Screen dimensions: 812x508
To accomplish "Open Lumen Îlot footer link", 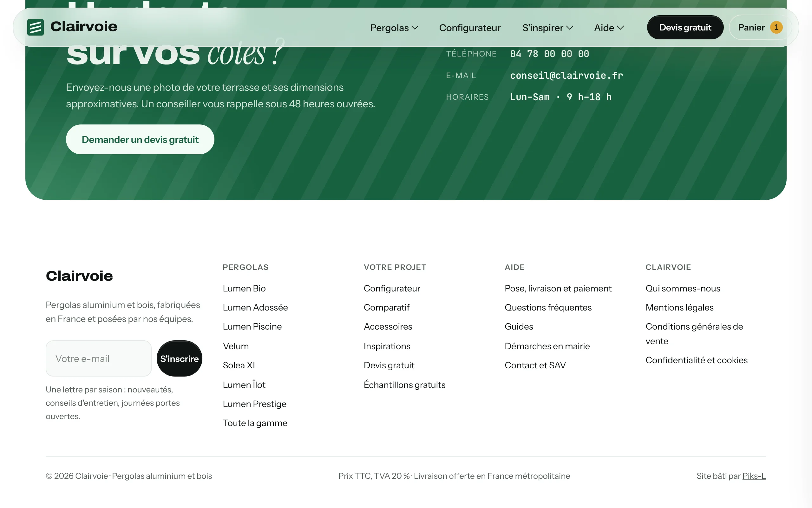I will [x=244, y=385].
